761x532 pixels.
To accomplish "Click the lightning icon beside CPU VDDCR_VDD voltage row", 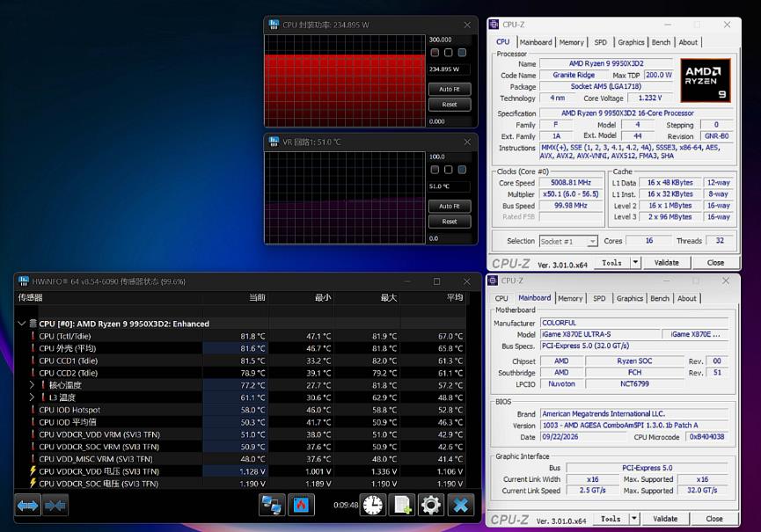I will (33, 471).
